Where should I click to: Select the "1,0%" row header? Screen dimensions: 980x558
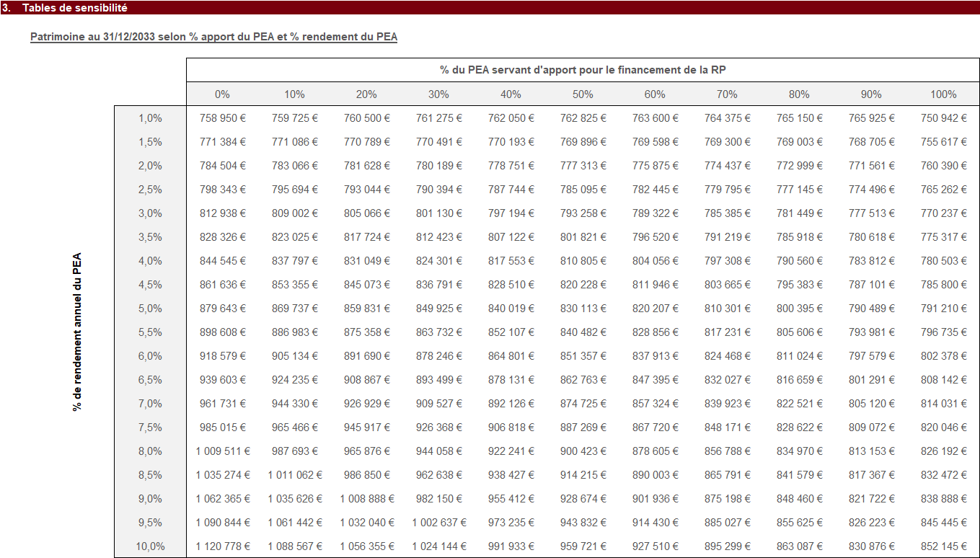[150, 118]
